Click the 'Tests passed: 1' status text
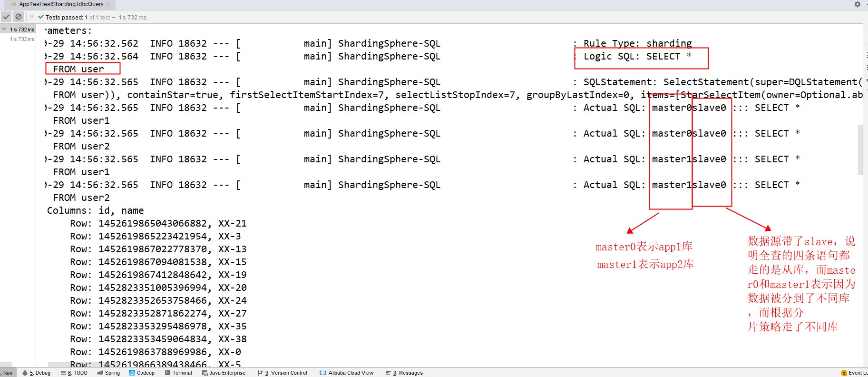The image size is (868, 377). 67,18
